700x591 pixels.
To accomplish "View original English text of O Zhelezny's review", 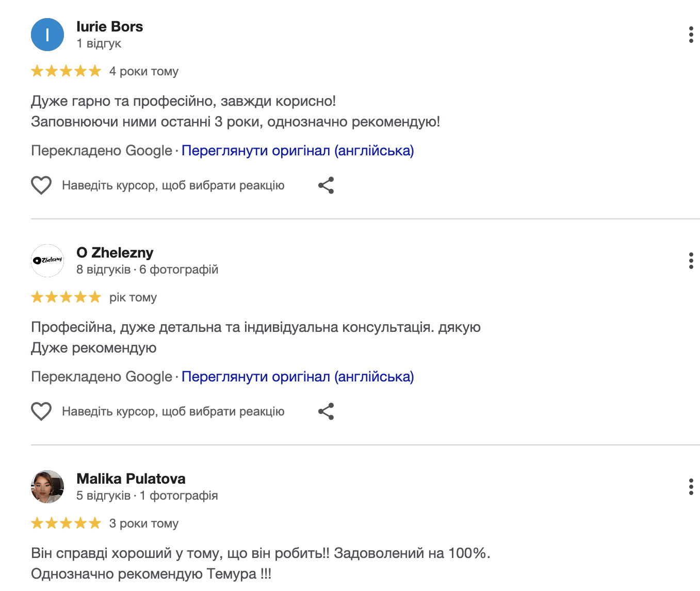I will (x=298, y=377).
